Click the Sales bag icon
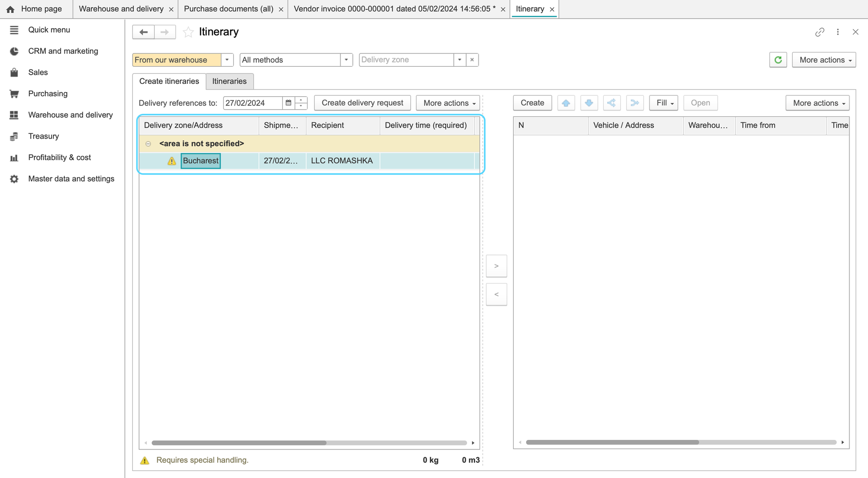 pyautogui.click(x=14, y=72)
